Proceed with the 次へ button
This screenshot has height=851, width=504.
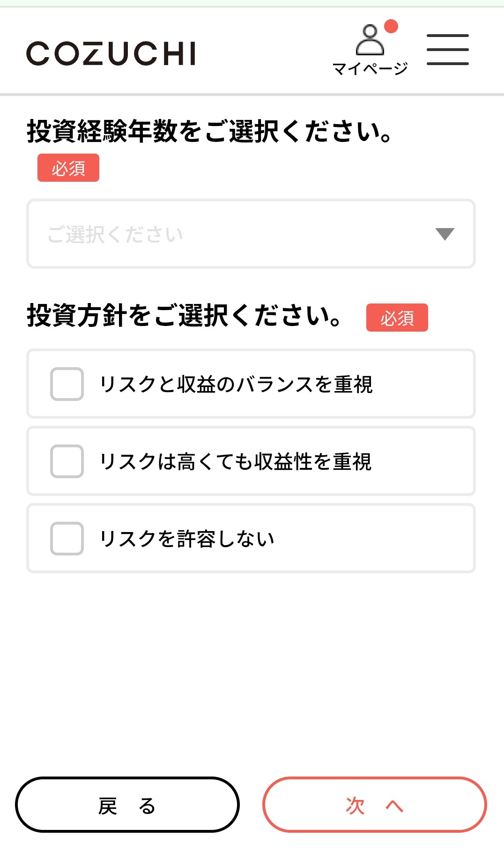click(374, 805)
